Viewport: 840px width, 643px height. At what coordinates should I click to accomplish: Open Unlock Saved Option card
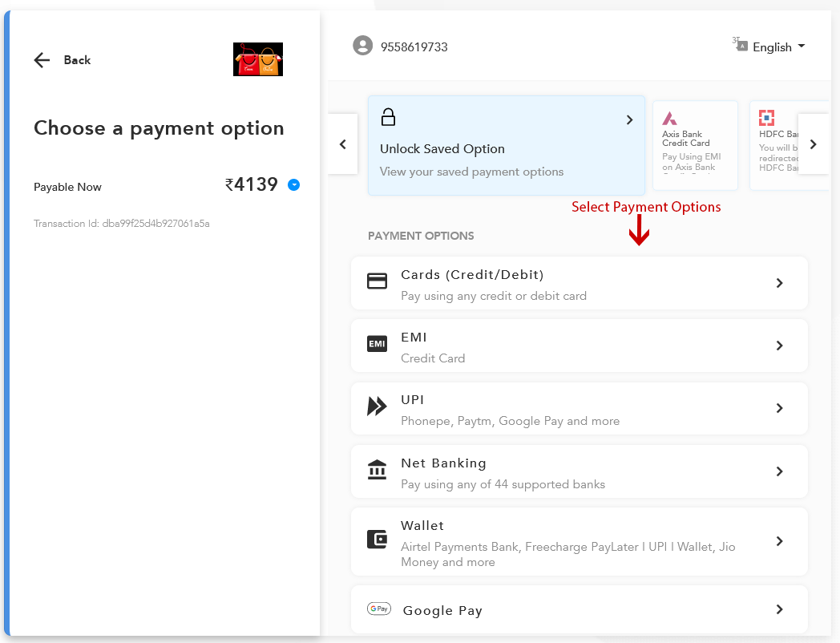[506, 146]
